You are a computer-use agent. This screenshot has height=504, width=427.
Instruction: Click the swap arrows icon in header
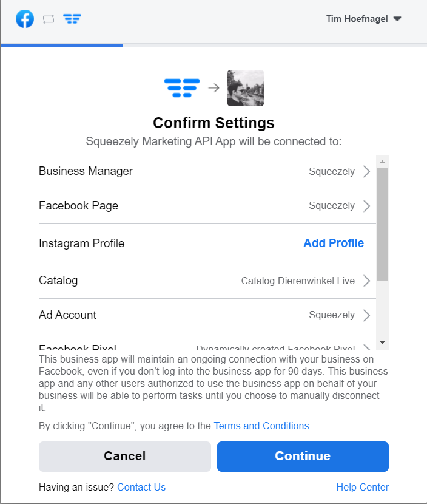point(49,19)
